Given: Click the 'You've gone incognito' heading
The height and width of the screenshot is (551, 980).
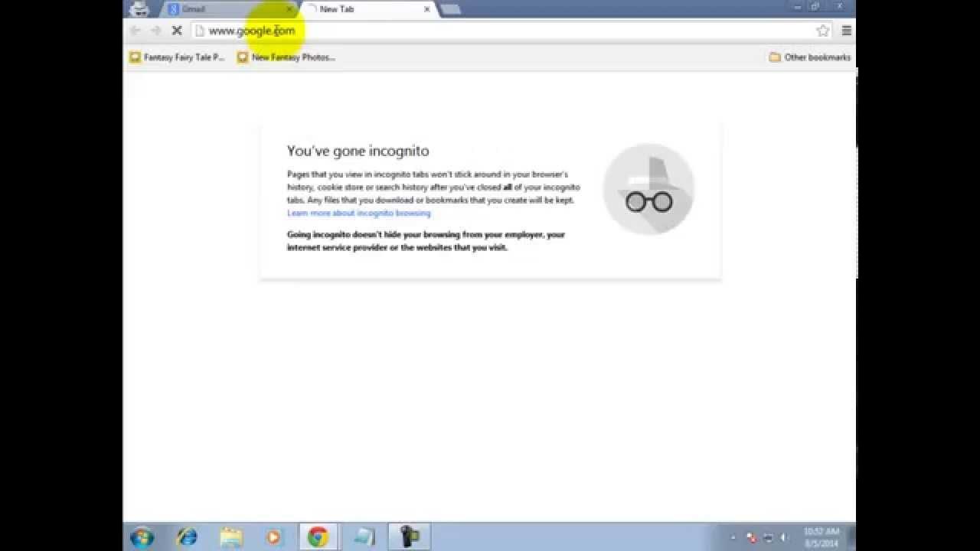Looking at the screenshot, I should pos(358,151).
